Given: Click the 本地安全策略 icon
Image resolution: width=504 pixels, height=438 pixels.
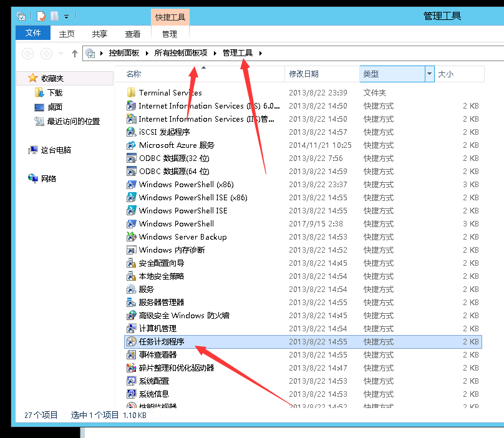Looking at the screenshot, I should click(131, 276).
